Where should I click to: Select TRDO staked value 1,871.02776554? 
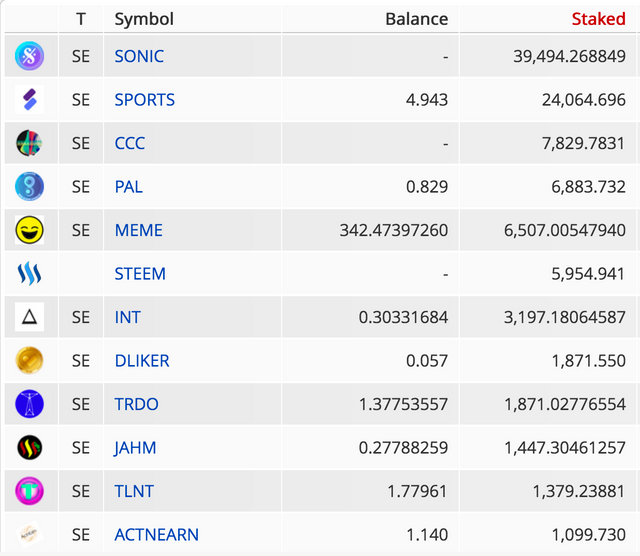point(565,404)
